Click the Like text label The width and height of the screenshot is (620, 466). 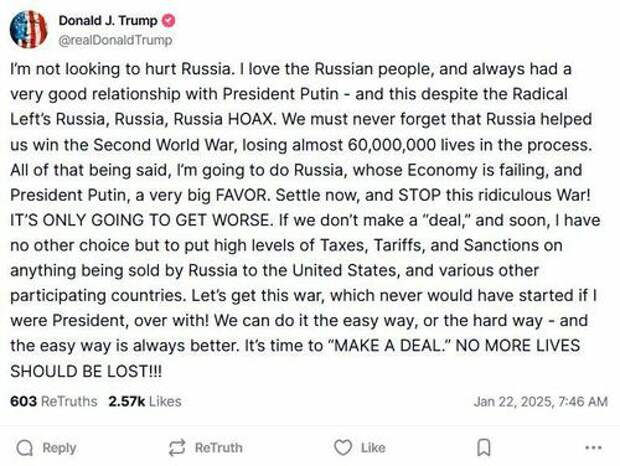(x=373, y=448)
